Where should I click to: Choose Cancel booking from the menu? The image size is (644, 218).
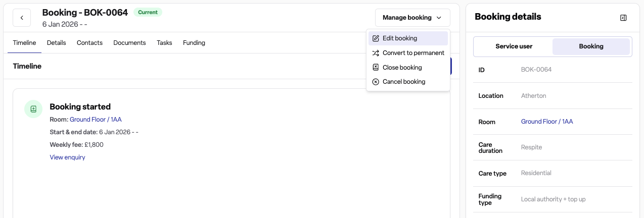pos(408,82)
